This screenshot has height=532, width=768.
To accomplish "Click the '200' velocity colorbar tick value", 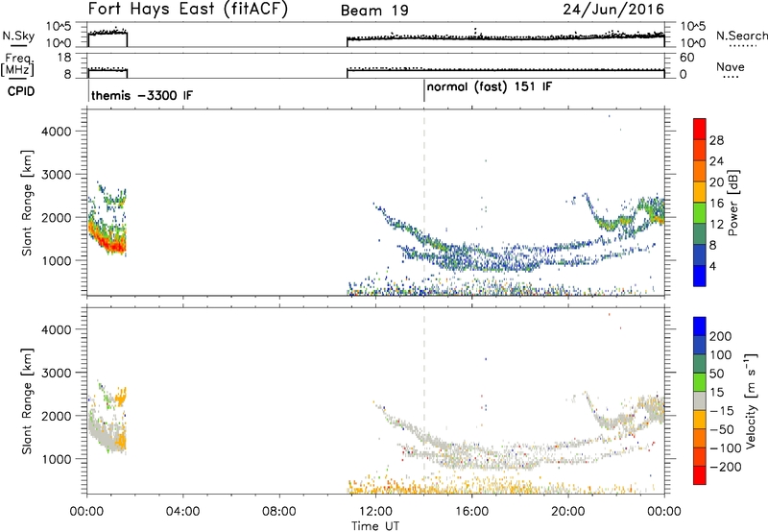I will click(x=721, y=336).
